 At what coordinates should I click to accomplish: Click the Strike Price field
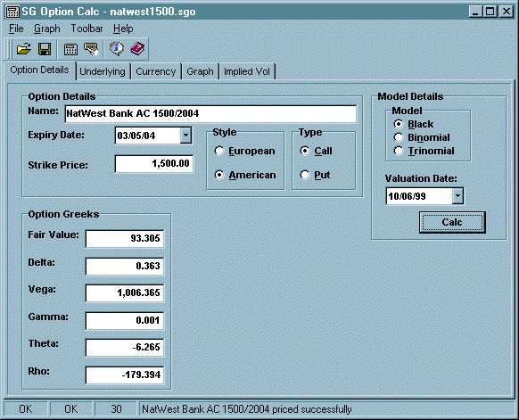[154, 163]
